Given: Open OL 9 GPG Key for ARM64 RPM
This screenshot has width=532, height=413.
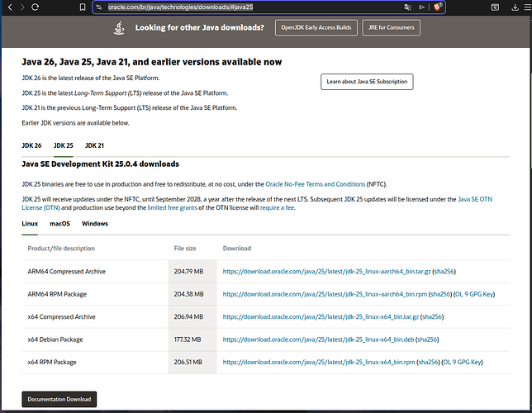Looking at the screenshot, I should [x=474, y=294].
